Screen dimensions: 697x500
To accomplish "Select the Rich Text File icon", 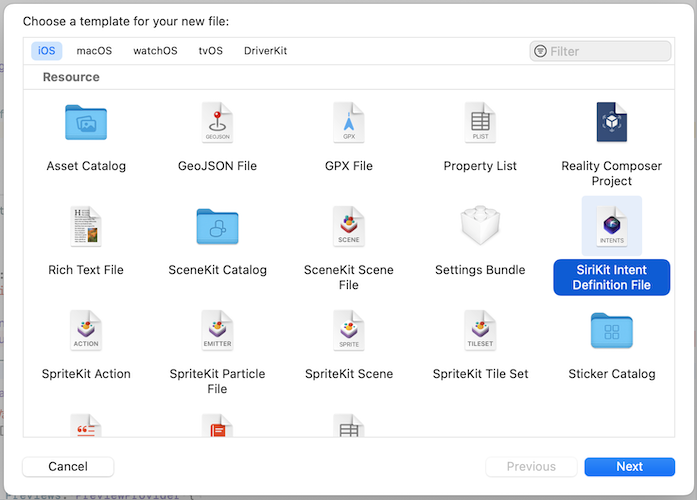I will [86, 226].
